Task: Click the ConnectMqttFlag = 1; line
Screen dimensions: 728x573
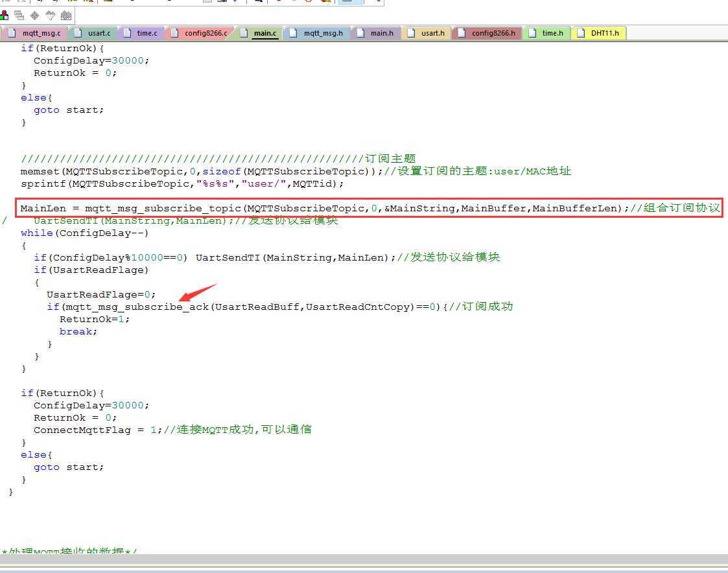Action: [97, 430]
